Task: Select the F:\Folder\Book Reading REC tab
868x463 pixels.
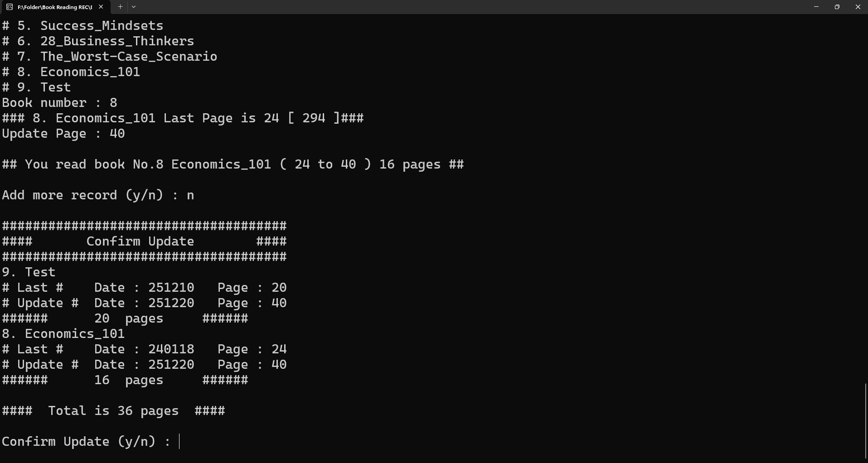Action: click(55, 7)
